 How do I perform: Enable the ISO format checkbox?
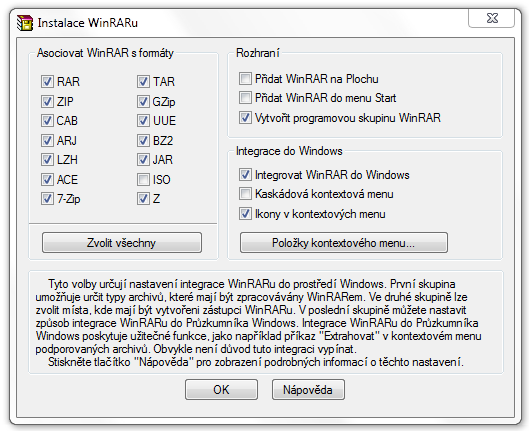point(143,179)
